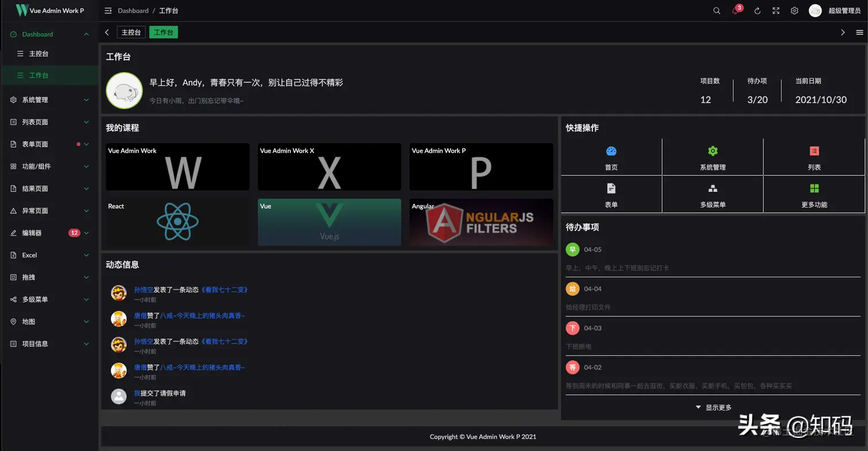Viewport: 868px width, 451px height.
Task: Click the 首页 dashboard shortcut icon
Action: pos(611,151)
